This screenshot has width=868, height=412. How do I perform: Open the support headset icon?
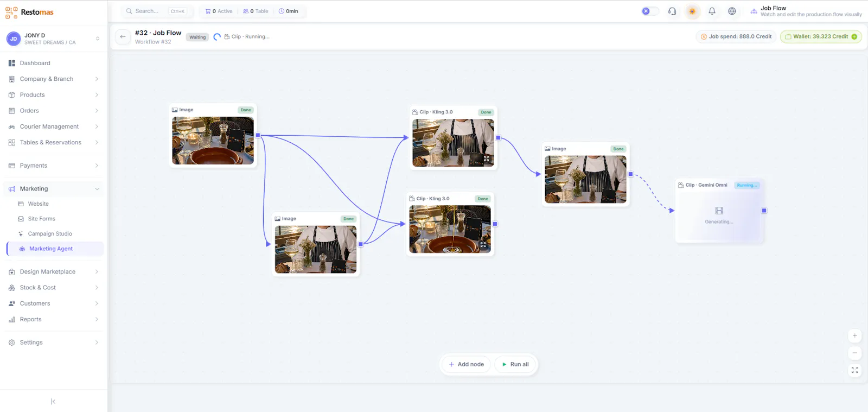672,11
